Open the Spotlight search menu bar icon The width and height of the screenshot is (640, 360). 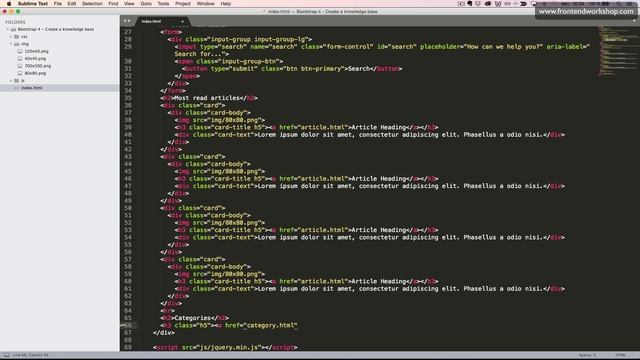pyautogui.click(x=619, y=4)
